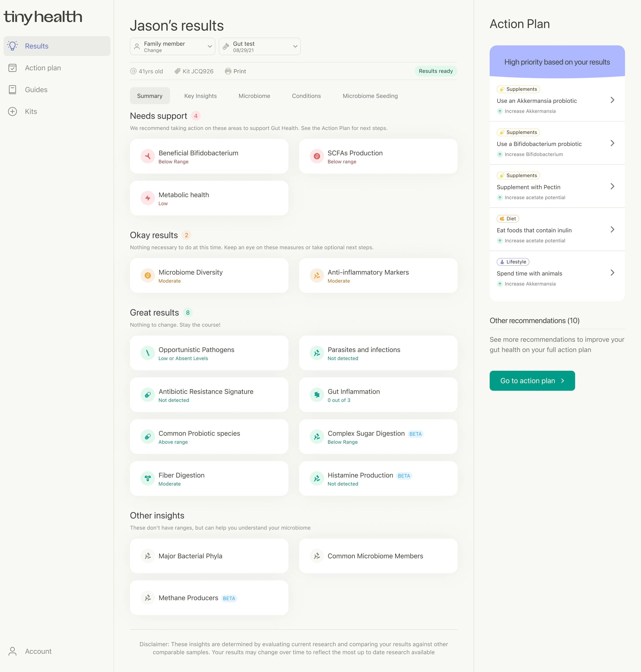Click the Beneficial Bifidobacterium result icon
Screen dimensions: 641x672
pyautogui.click(x=148, y=156)
